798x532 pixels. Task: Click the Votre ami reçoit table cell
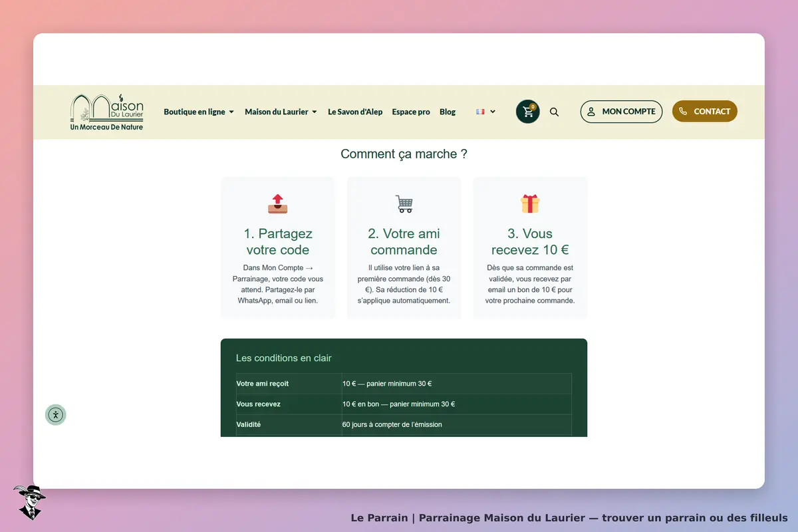289,384
